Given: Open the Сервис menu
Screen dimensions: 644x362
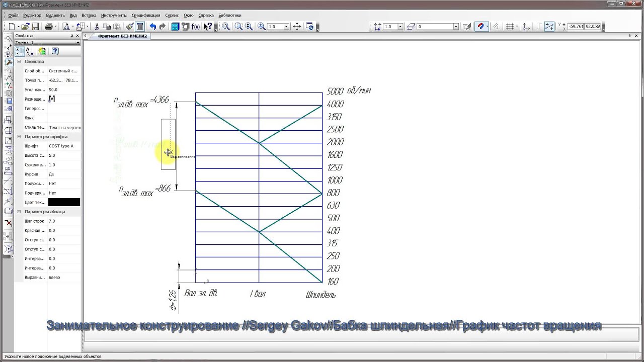Looking at the screenshot, I should tap(172, 16).
